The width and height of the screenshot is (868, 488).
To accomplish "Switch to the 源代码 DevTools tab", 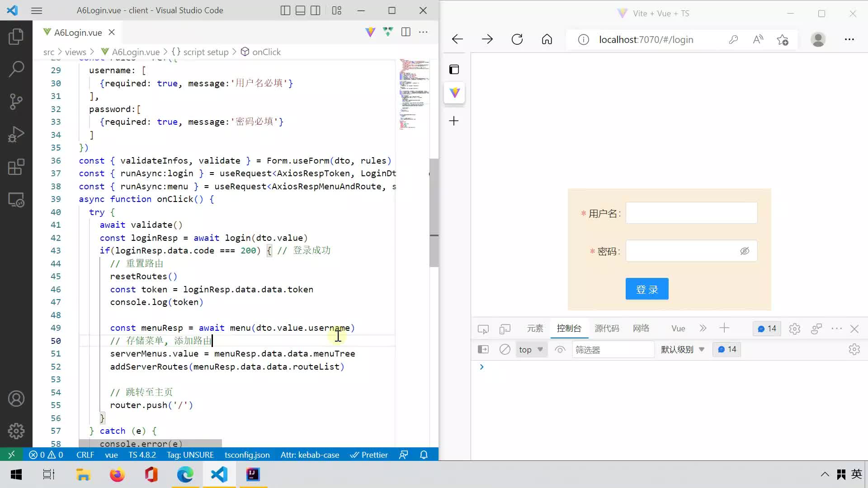I will coord(607,328).
